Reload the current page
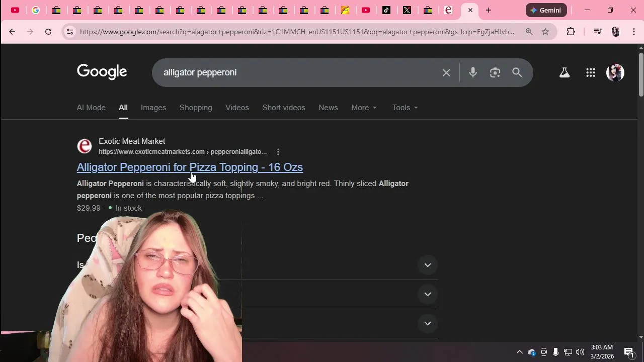This screenshot has height=362, width=644. (x=48, y=32)
